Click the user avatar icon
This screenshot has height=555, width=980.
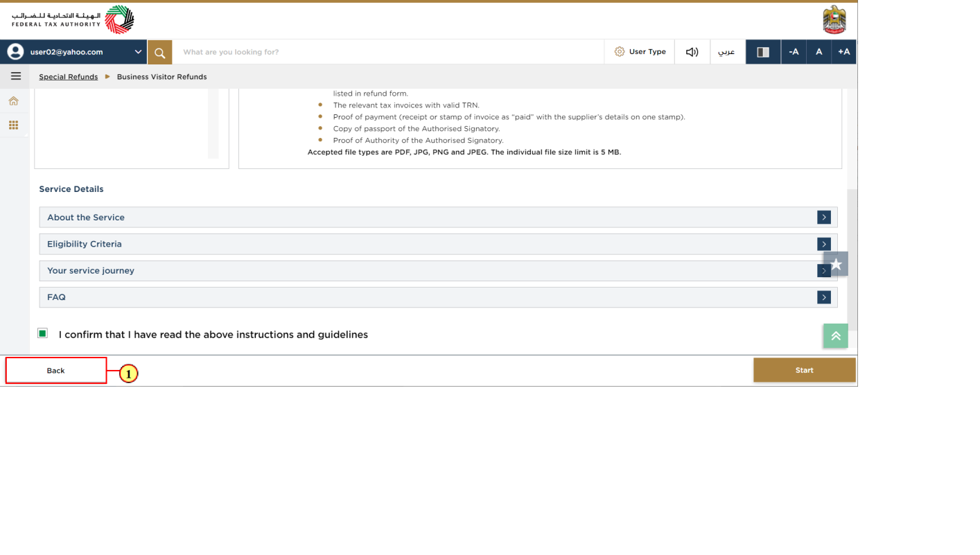pyautogui.click(x=15, y=52)
